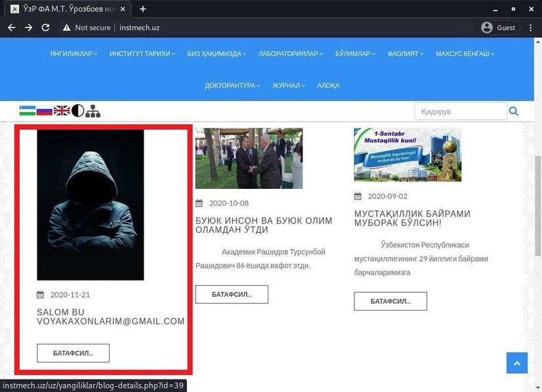Open the hooded hacker image thumbnail

point(91,205)
